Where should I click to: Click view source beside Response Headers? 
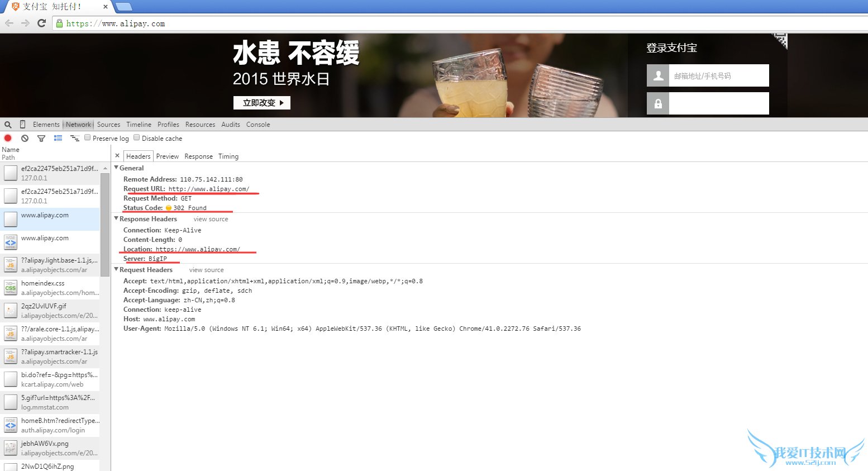tap(211, 219)
